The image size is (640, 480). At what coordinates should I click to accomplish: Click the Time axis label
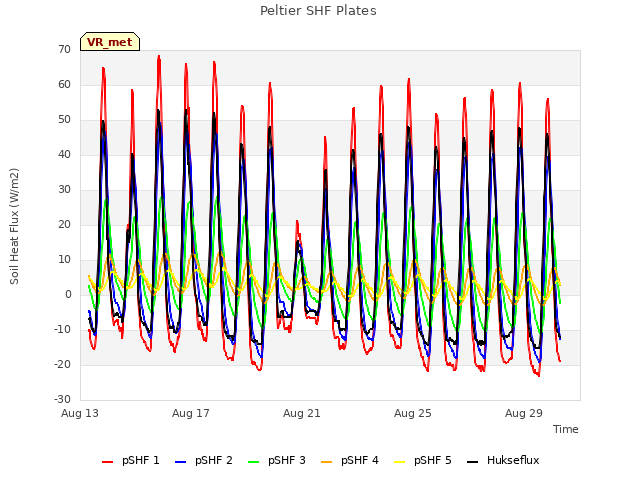(566, 429)
